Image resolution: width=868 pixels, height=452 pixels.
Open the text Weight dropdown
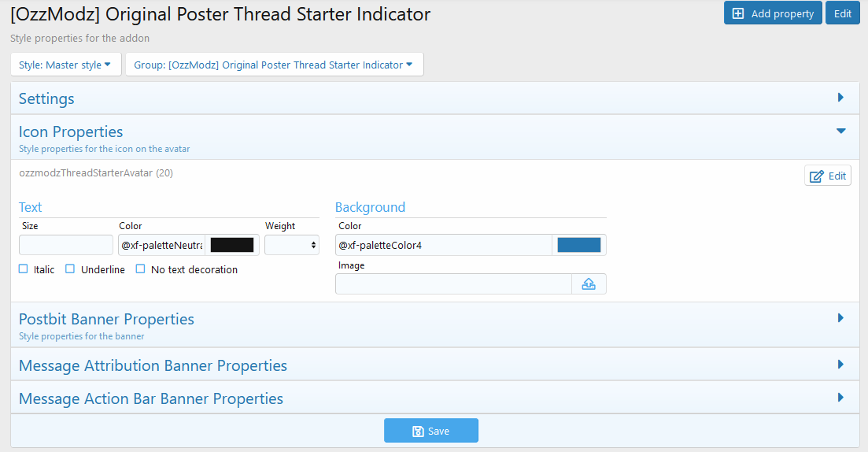291,245
